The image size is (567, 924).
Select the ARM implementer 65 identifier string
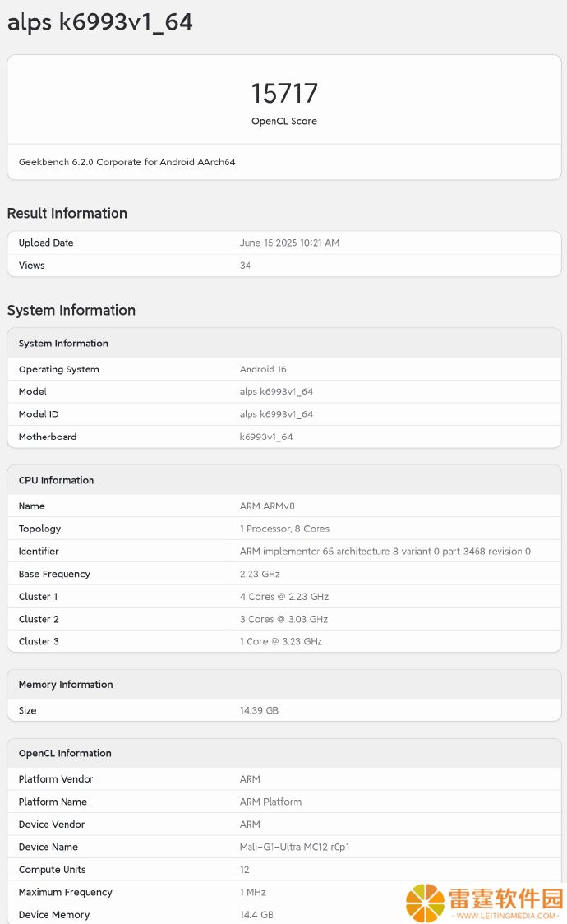tap(385, 551)
